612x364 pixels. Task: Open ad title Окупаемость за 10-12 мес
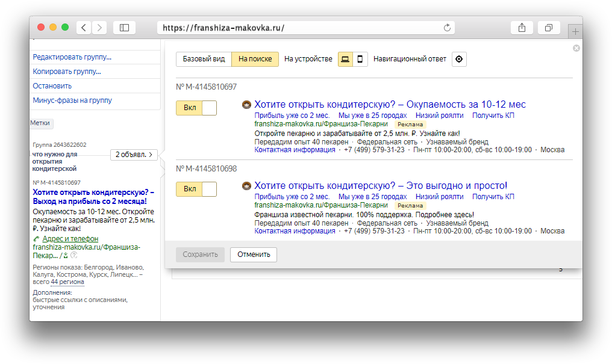390,105
